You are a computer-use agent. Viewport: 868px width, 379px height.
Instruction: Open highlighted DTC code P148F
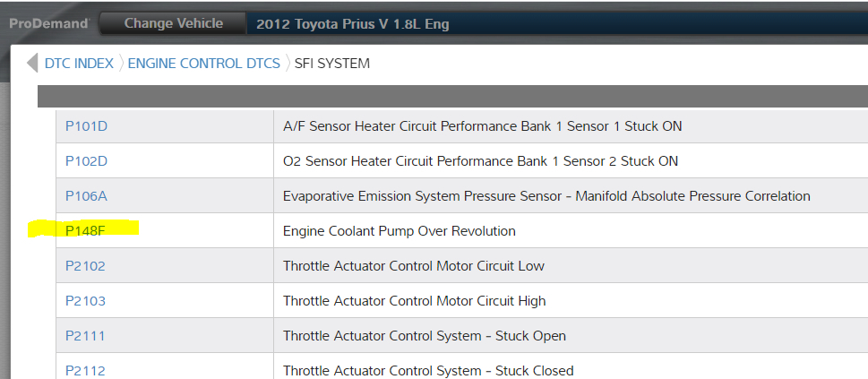pos(86,231)
